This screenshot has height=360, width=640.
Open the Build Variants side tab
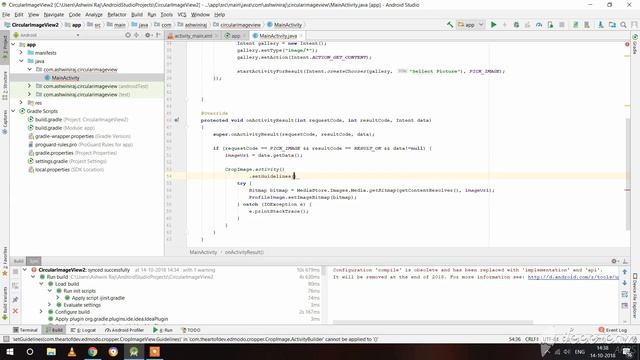5,303
